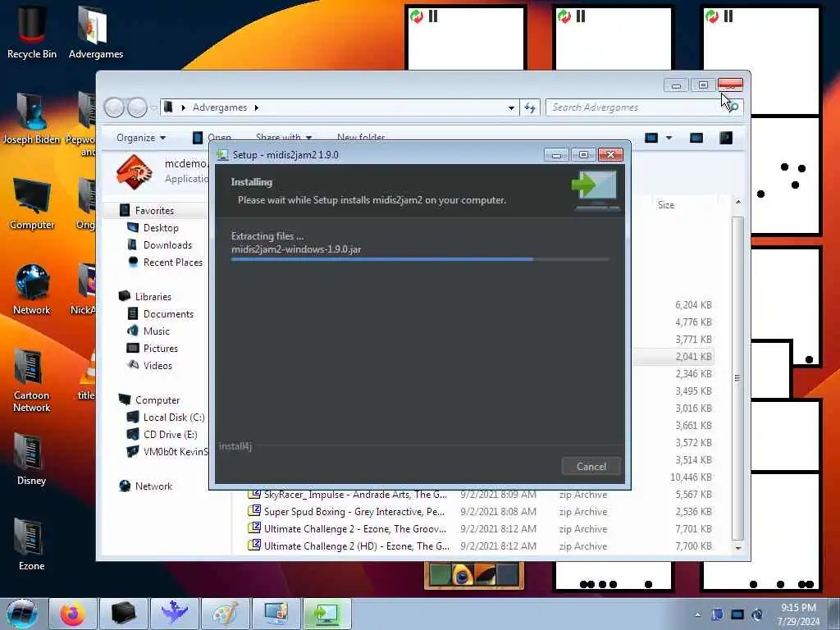The height and width of the screenshot is (630, 840).
Task: Open the view options dropdown arrow
Action: point(669,138)
